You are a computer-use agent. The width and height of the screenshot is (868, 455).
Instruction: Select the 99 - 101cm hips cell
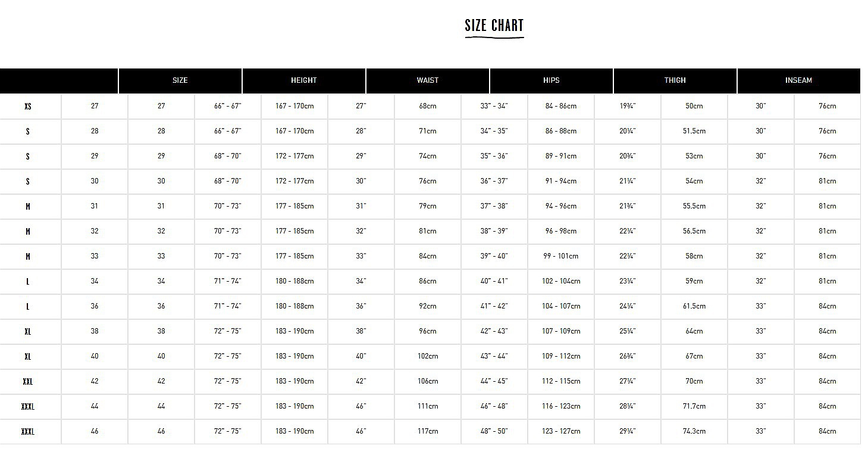(x=561, y=256)
